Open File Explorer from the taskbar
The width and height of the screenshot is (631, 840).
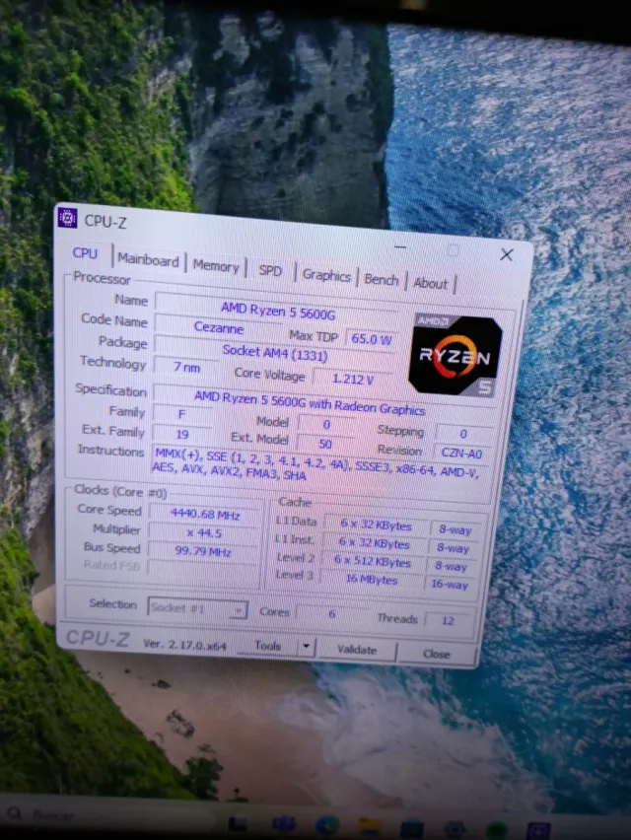(x=370, y=828)
